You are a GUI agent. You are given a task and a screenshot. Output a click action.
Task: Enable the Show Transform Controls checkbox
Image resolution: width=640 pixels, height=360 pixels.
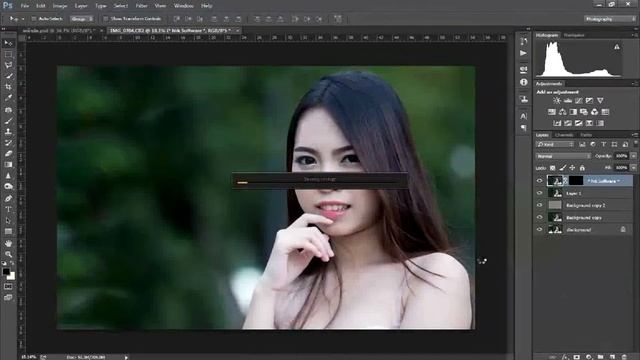click(105, 19)
